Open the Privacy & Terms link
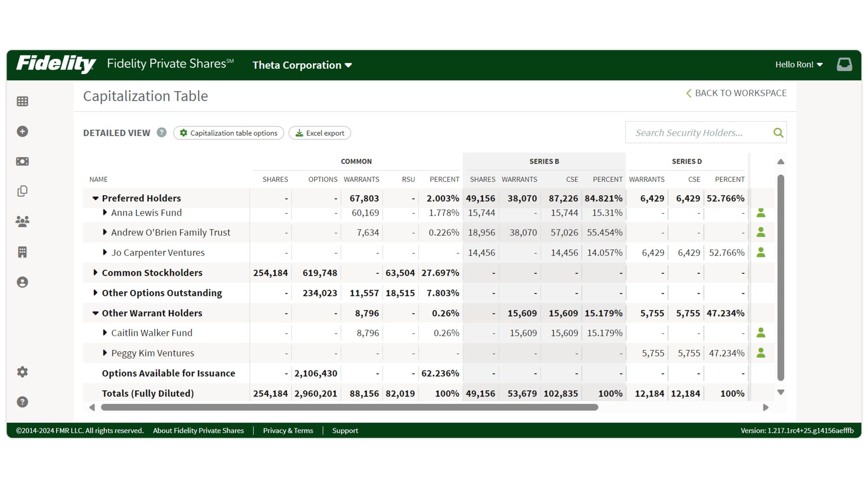 point(288,430)
